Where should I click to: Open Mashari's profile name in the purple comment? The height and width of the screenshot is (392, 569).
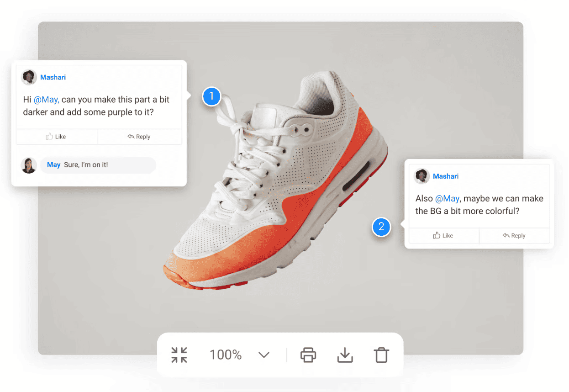tap(53, 77)
